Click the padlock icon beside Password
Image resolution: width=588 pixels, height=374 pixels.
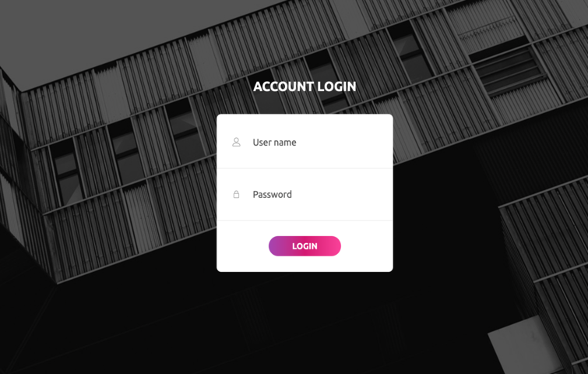click(x=236, y=194)
